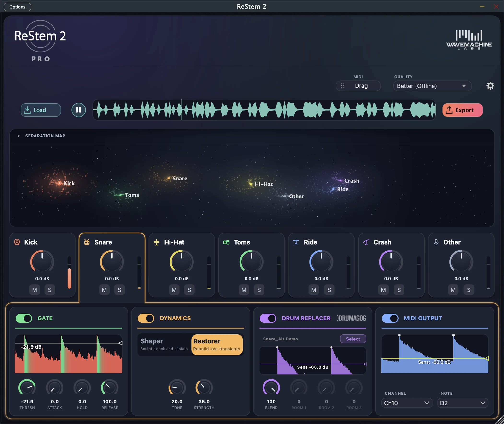Click the gate threshold line handle

coord(121,343)
